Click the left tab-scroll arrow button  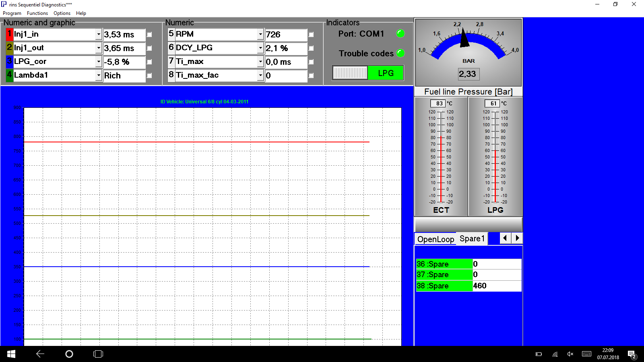(505, 238)
